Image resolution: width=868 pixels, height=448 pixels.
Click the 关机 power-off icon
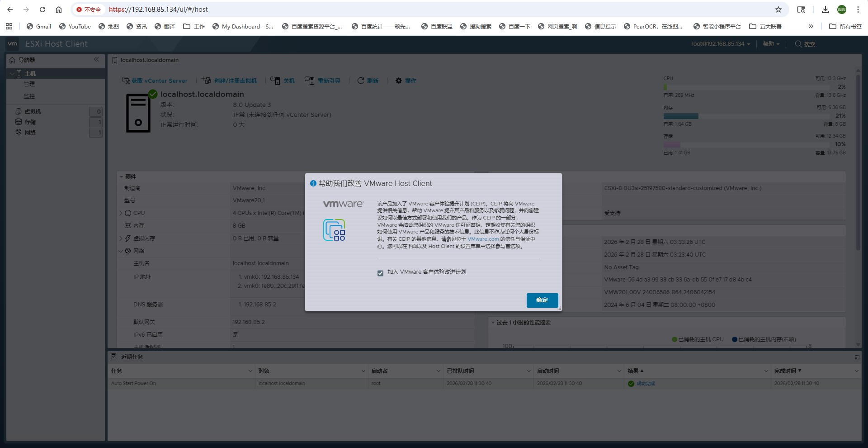pyautogui.click(x=275, y=81)
